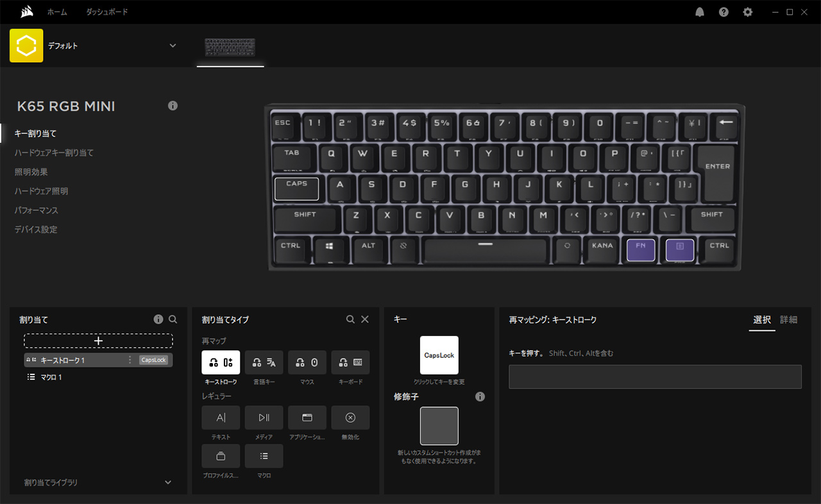Select the ENTER key on the keyboard
This screenshot has width=821, height=504.
(x=718, y=172)
